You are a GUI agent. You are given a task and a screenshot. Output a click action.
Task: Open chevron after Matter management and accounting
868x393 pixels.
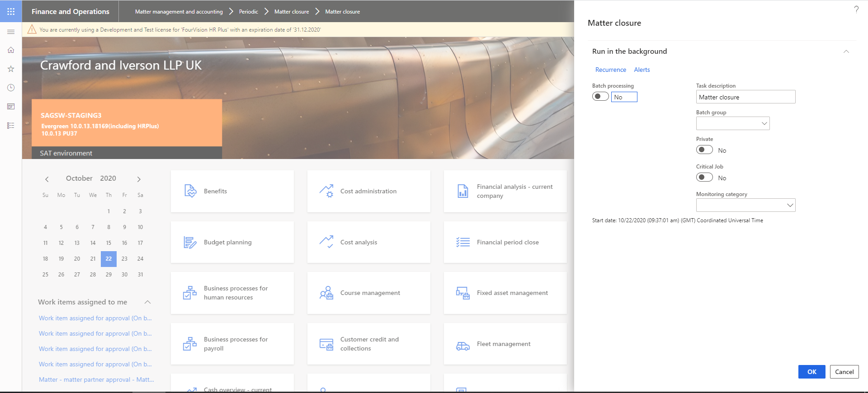click(231, 11)
